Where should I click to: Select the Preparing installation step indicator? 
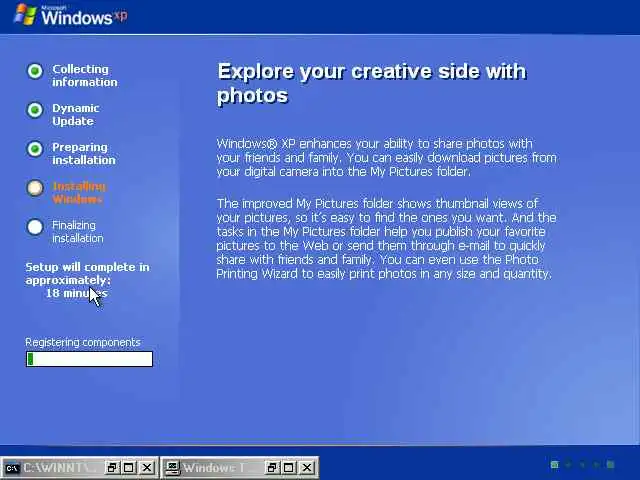coord(35,149)
